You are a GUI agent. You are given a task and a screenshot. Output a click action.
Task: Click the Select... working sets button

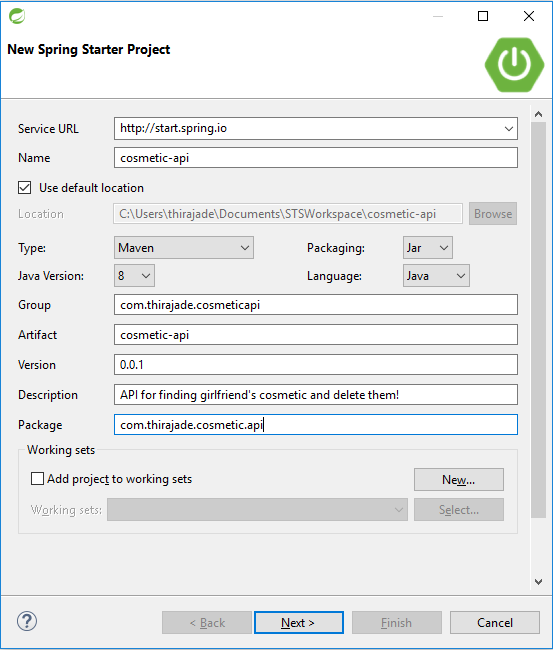(x=459, y=509)
